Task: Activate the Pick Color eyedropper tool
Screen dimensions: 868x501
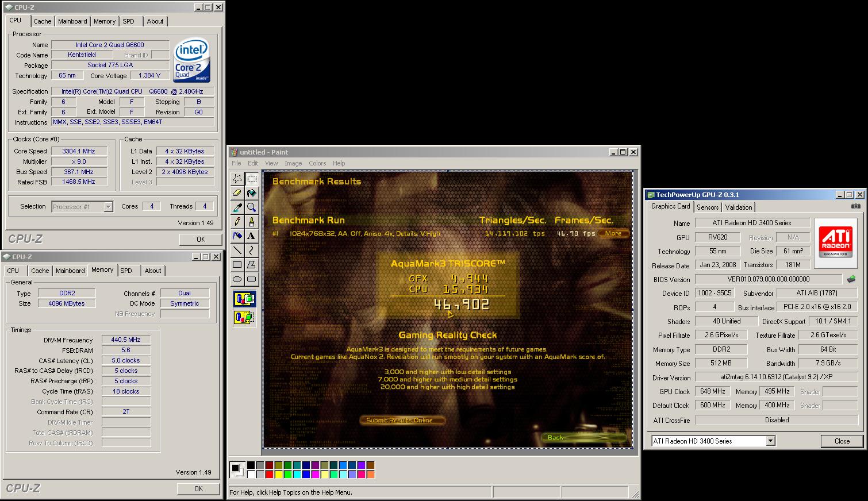Action: click(x=237, y=207)
